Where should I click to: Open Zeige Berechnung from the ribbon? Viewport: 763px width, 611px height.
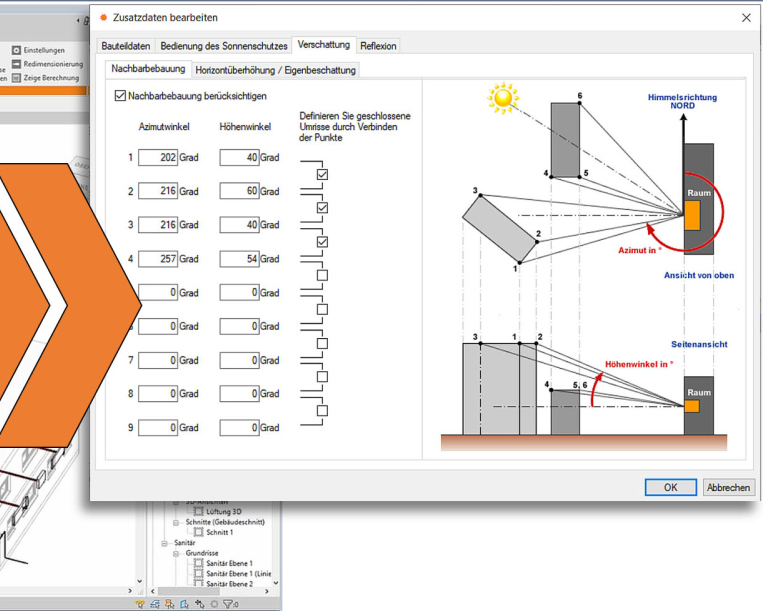point(16,77)
